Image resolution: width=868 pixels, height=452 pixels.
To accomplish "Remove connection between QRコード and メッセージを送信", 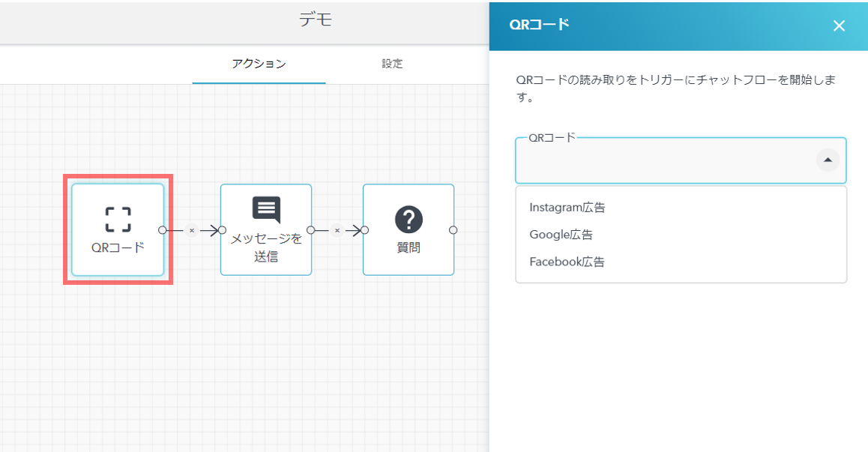I will click(x=191, y=230).
